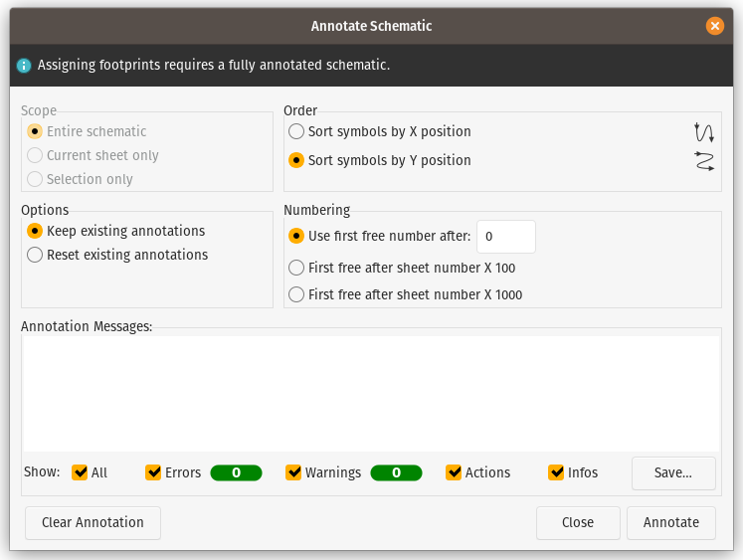Click the Annotate button
The width and height of the screenshot is (743, 560).
click(670, 522)
